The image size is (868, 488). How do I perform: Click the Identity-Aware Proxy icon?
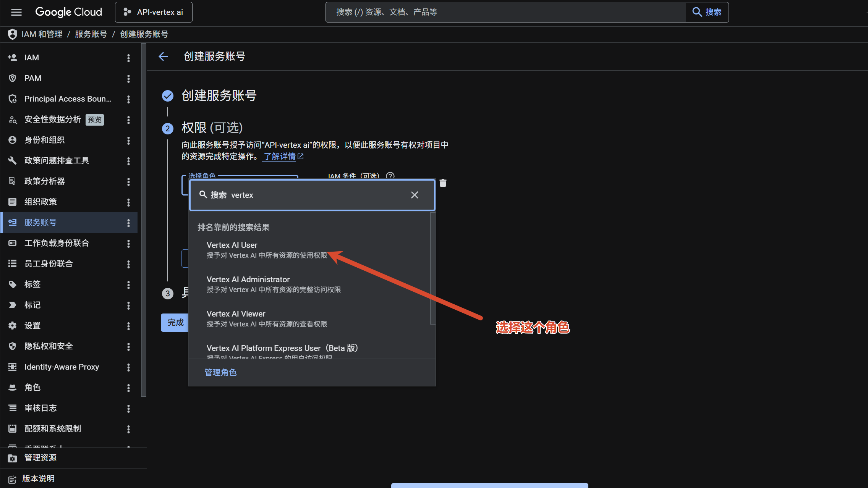pos(13,367)
